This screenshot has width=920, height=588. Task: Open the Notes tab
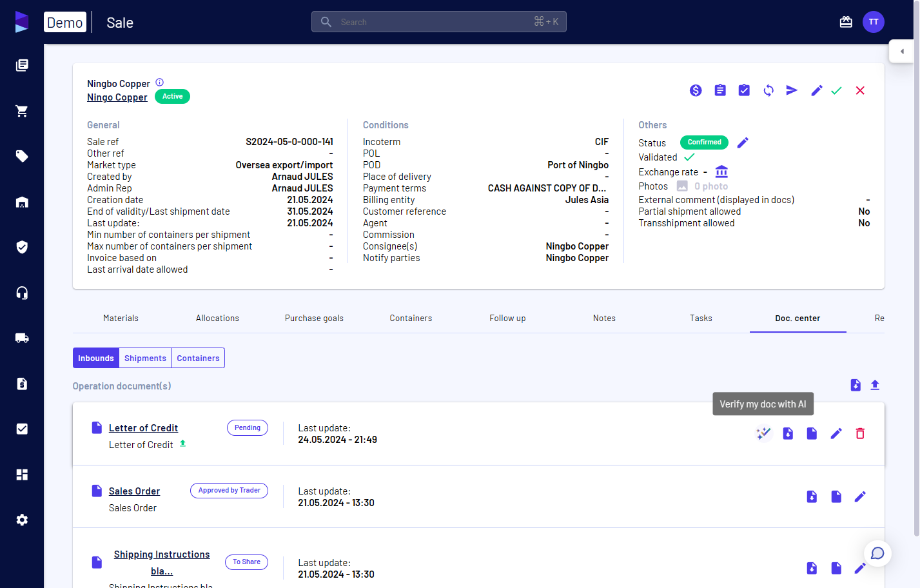click(x=605, y=318)
